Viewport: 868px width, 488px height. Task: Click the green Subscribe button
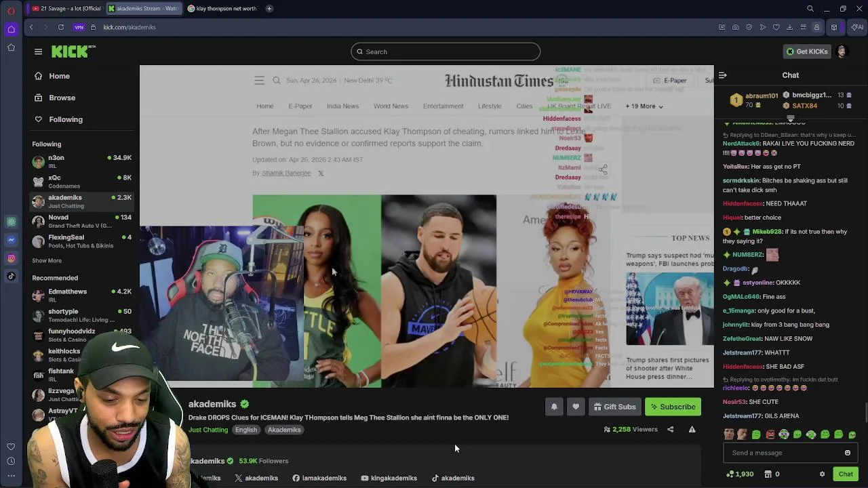pyautogui.click(x=673, y=407)
